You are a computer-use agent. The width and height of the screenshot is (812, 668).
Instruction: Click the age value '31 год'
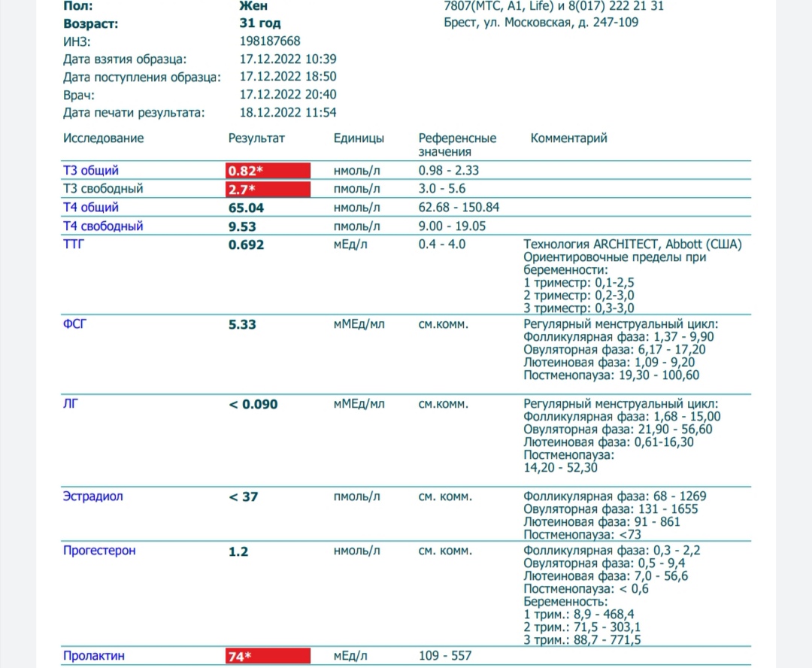point(260,23)
